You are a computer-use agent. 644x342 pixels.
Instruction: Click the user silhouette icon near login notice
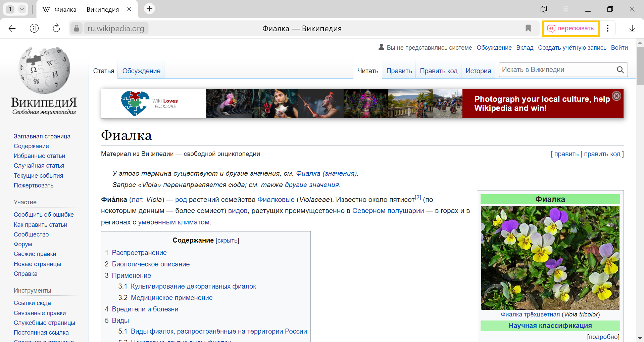(381, 47)
